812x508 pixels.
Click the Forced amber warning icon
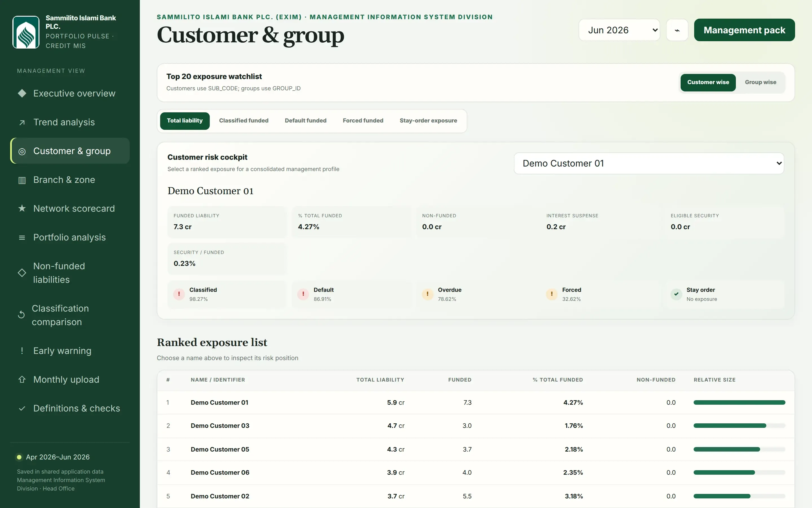tap(551, 294)
